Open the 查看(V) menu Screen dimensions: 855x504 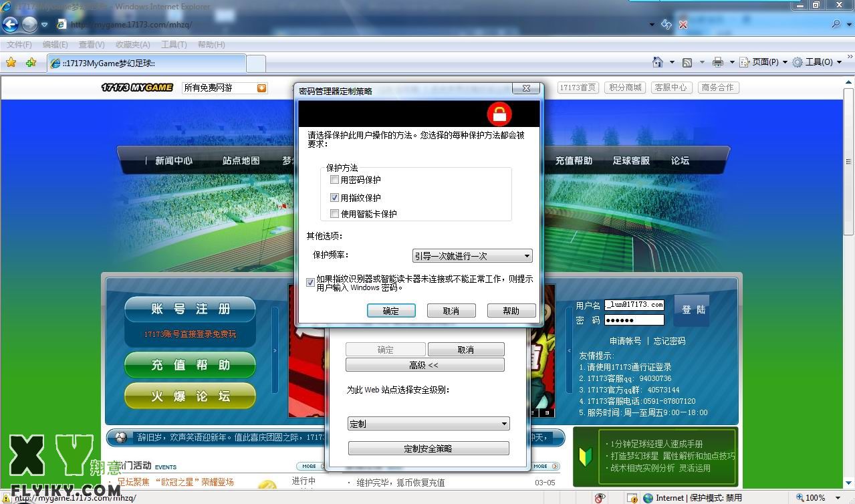[x=92, y=45]
